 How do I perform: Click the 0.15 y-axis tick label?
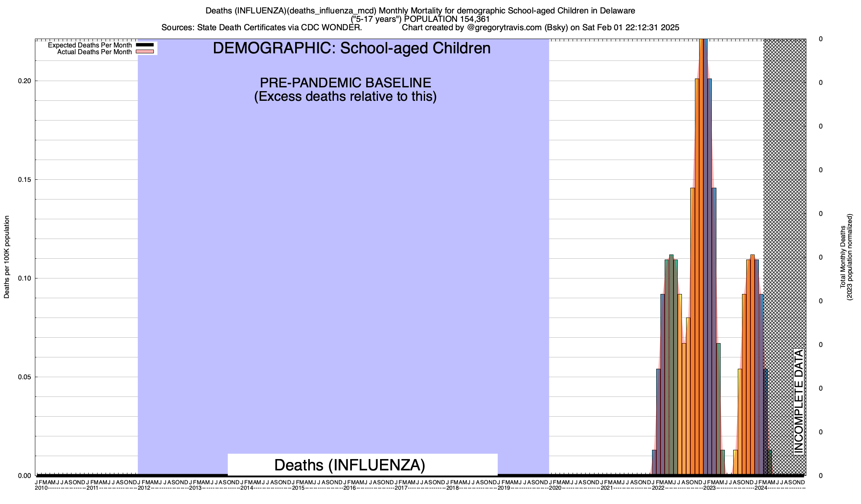pyautogui.click(x=25, y=180)
